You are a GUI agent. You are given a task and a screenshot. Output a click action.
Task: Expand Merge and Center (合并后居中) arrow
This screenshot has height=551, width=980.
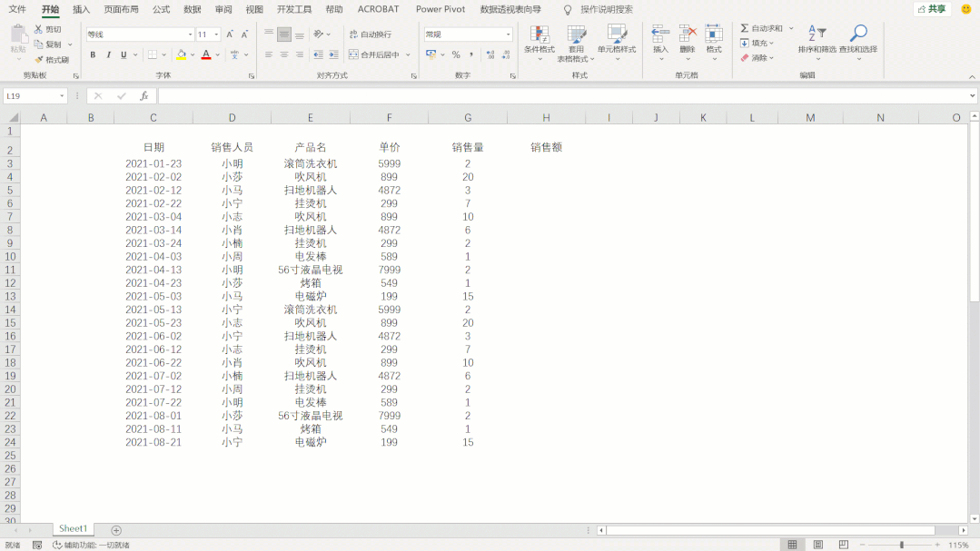[x=408, y=55]
